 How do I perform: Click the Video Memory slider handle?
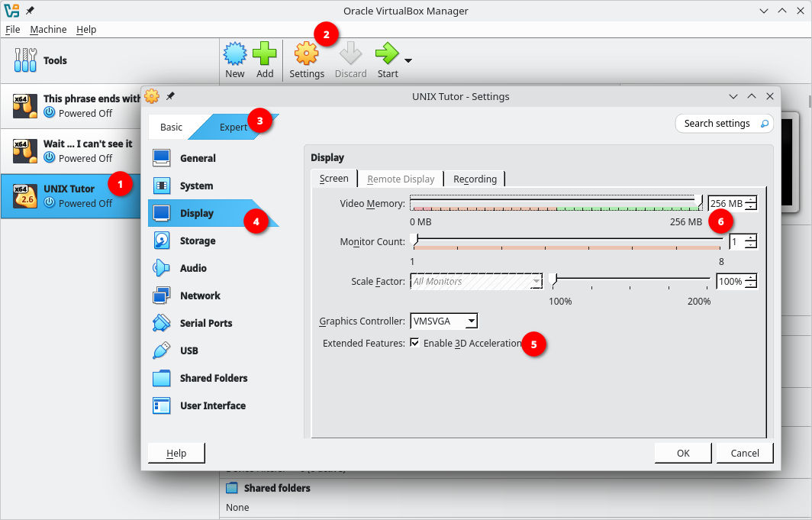[x=698, y=202]
